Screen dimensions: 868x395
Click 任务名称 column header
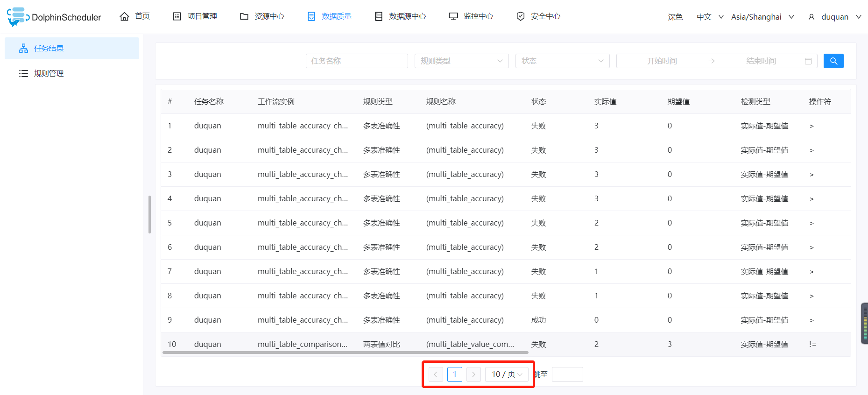209,102
